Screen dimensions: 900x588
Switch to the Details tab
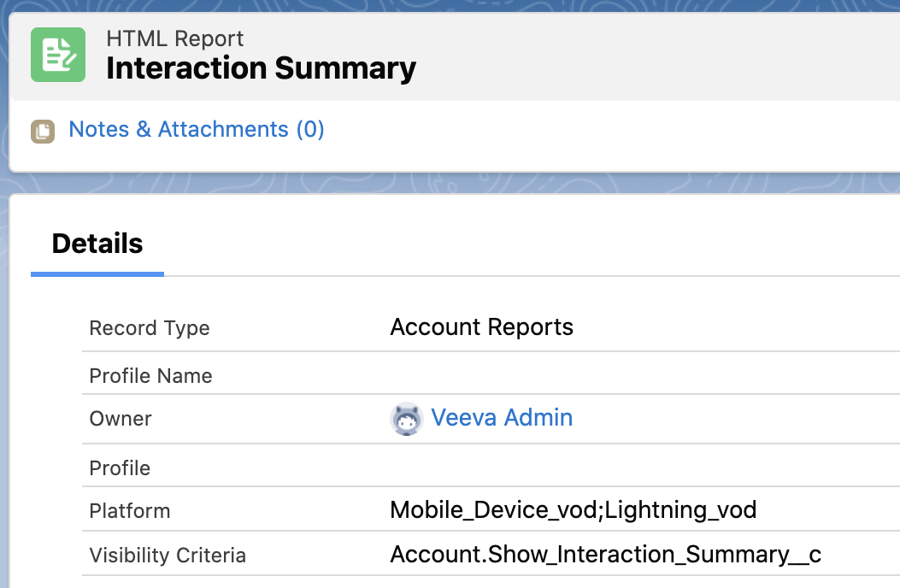point(97,244)
